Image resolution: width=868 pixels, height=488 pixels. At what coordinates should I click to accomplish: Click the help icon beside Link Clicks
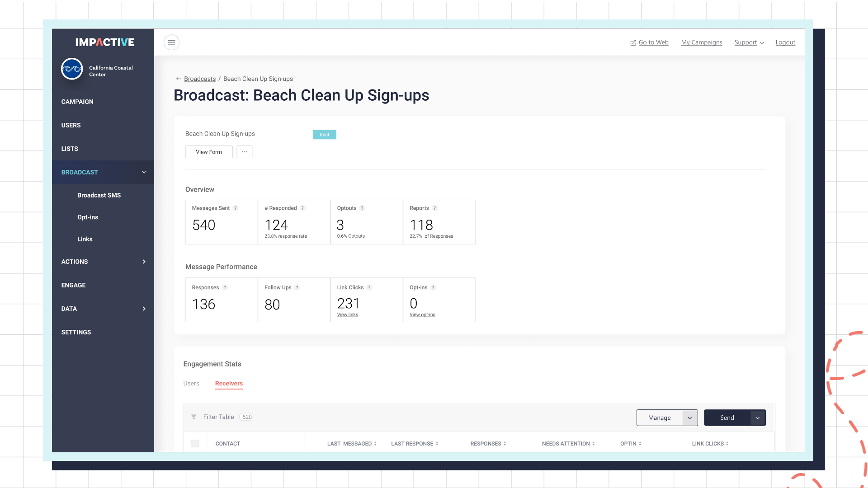(369, 287)
